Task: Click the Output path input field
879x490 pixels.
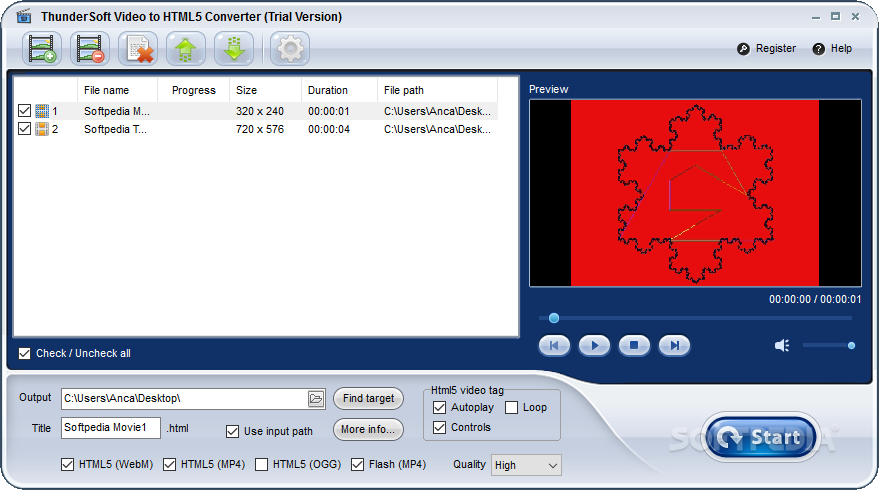Action: pos(184,399)
